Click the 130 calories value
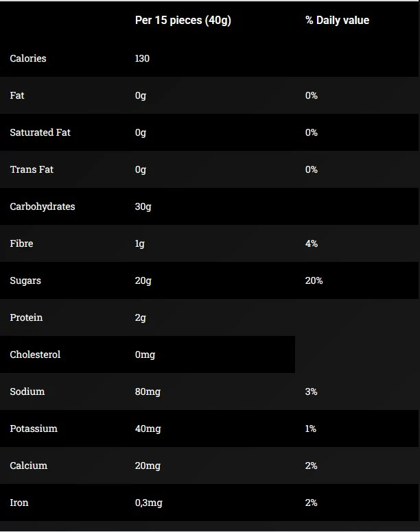 pyautogui.click(x=142, y=58)
